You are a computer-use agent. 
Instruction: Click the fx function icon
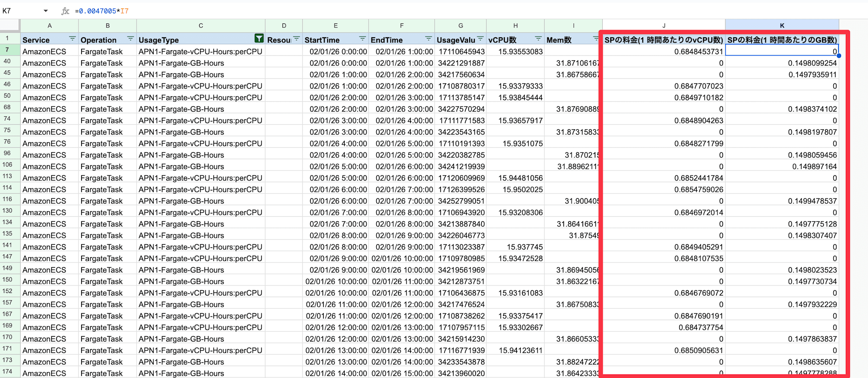tap(65, 11)
